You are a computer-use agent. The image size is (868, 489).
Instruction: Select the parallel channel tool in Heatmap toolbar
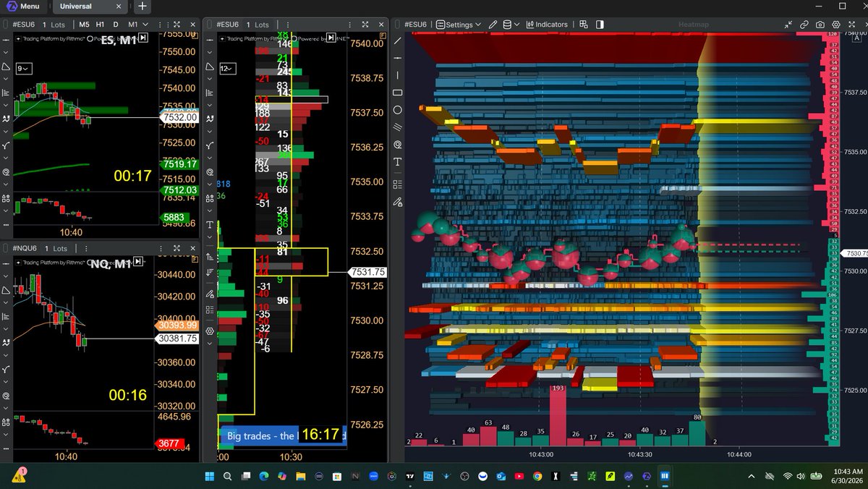click(x=397, y=127)
